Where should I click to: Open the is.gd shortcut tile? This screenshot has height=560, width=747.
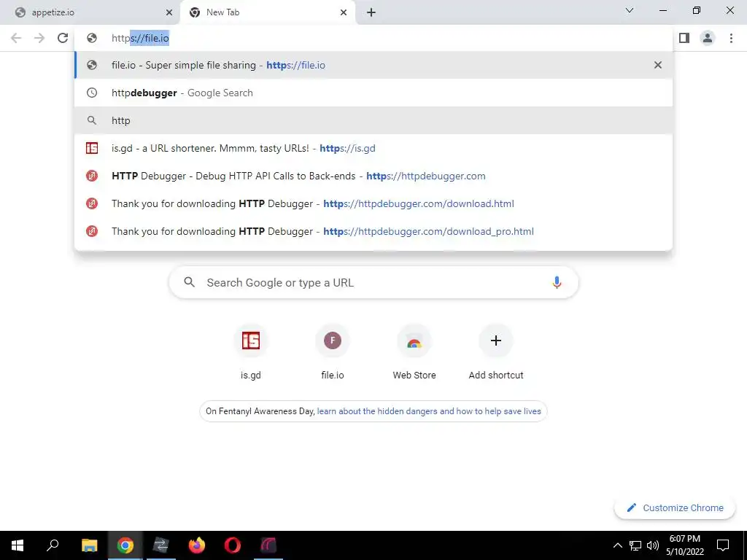coord(251,352)
